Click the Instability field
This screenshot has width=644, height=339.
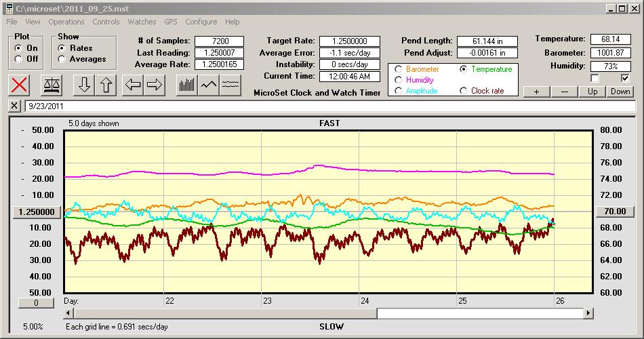[350, 64]
